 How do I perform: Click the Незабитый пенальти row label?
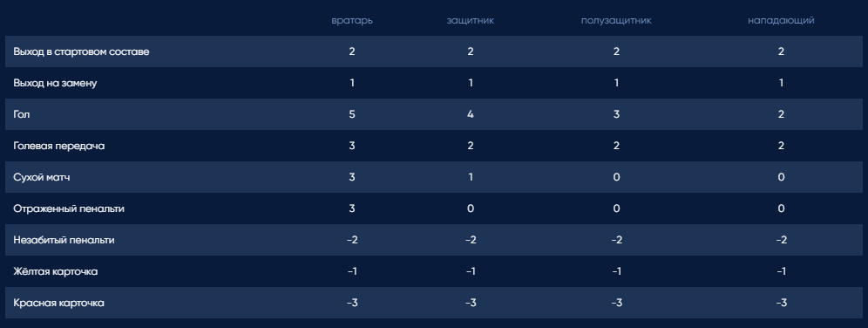tap(64, 240)
